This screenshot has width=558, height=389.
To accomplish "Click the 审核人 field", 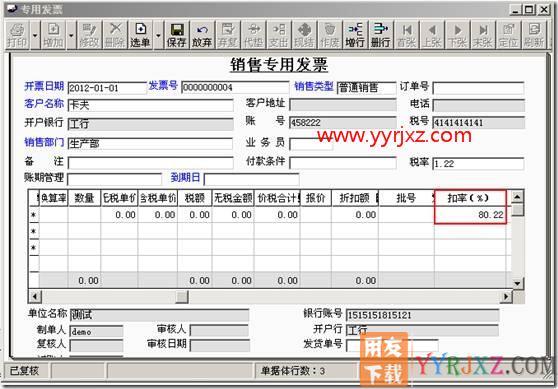I will [x=220, y=330].
